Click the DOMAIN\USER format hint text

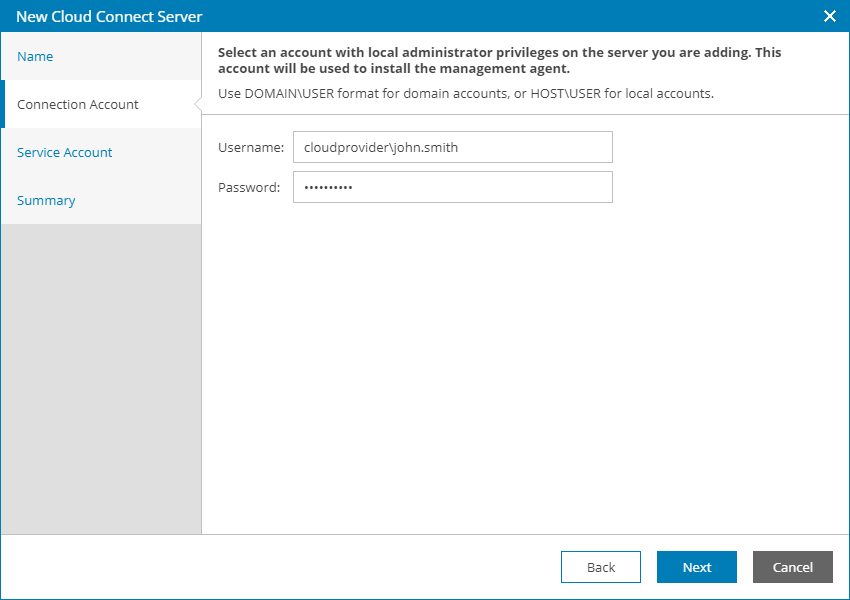point(466,94)
